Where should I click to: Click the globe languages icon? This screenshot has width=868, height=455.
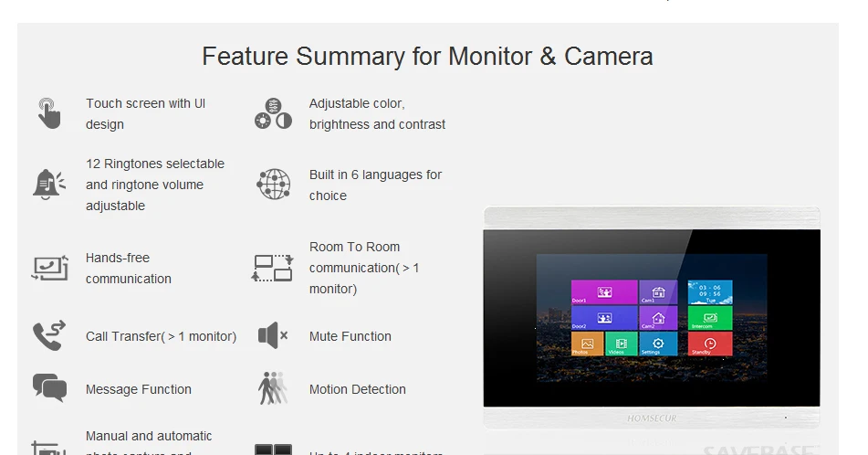[x=274, y=184]
